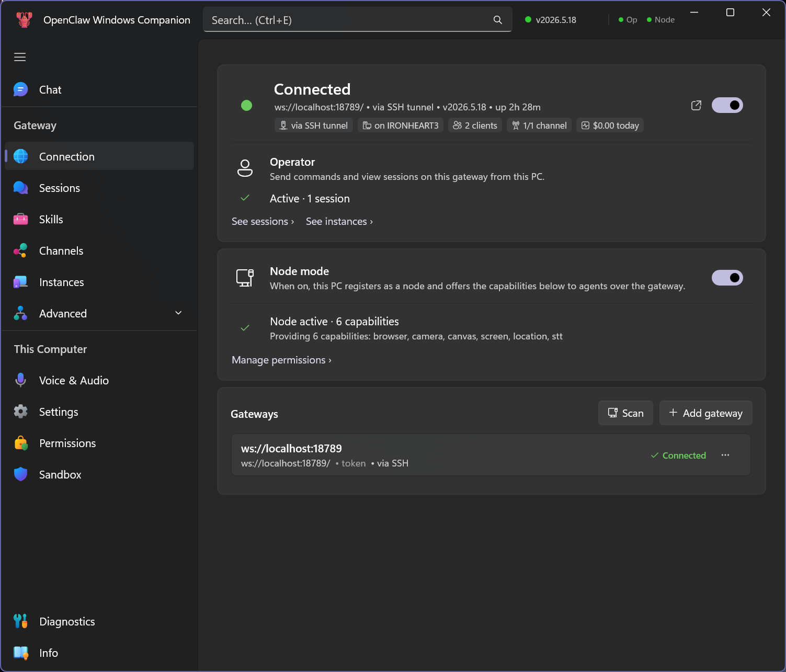
Task: Expand the Advanced section chevron
Action: click(178, 313)
